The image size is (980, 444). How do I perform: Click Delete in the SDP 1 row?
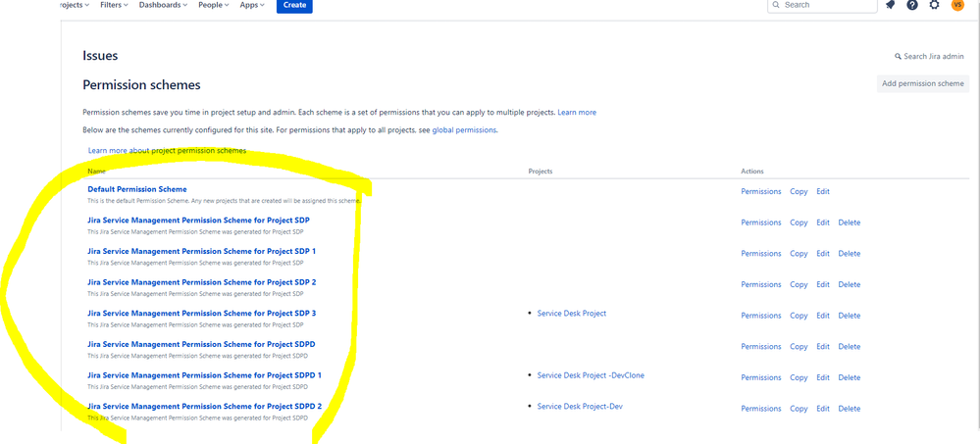tap(850, 254)
